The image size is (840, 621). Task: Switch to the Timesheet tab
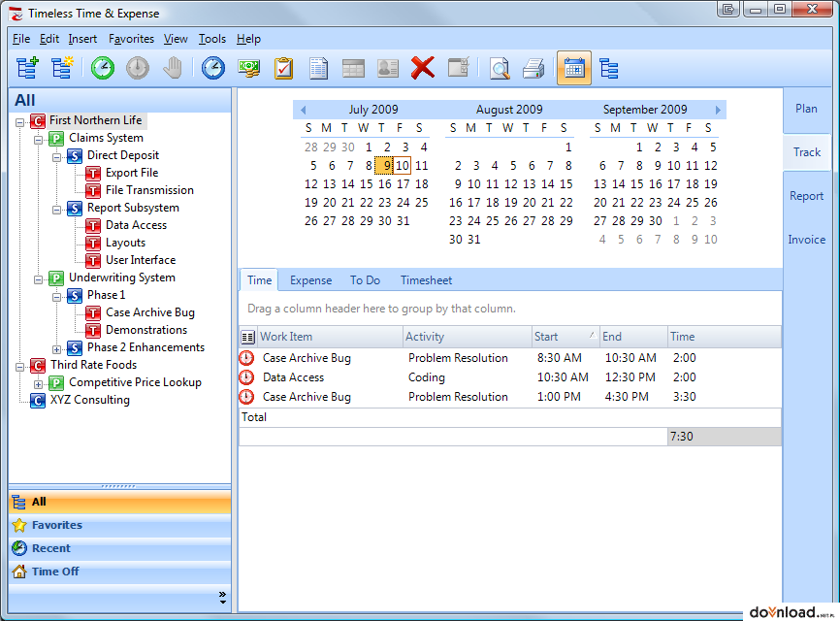point(427,280)
